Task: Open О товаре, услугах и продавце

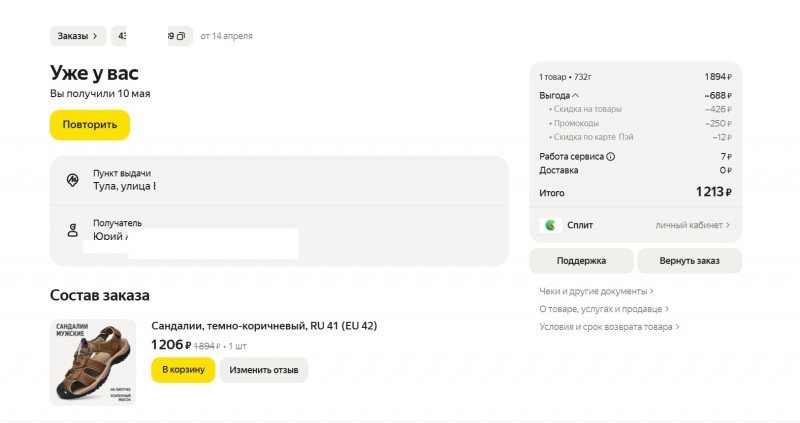Action: (604, 309)
